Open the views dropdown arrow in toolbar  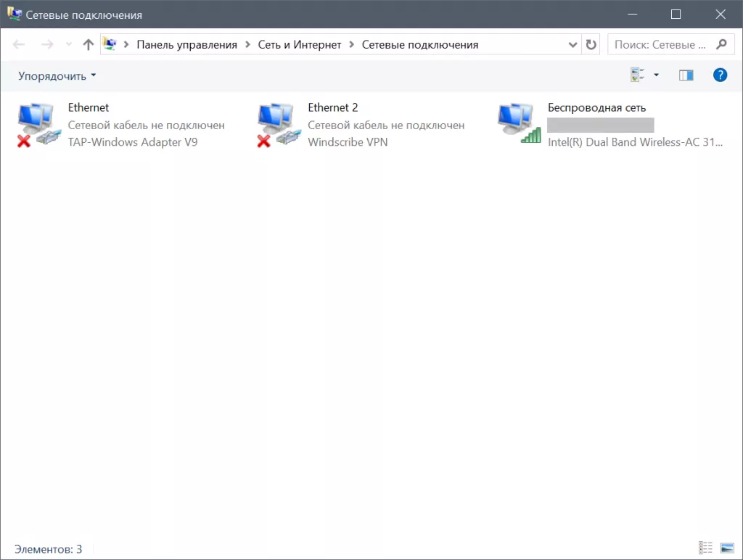coord(655,75)
